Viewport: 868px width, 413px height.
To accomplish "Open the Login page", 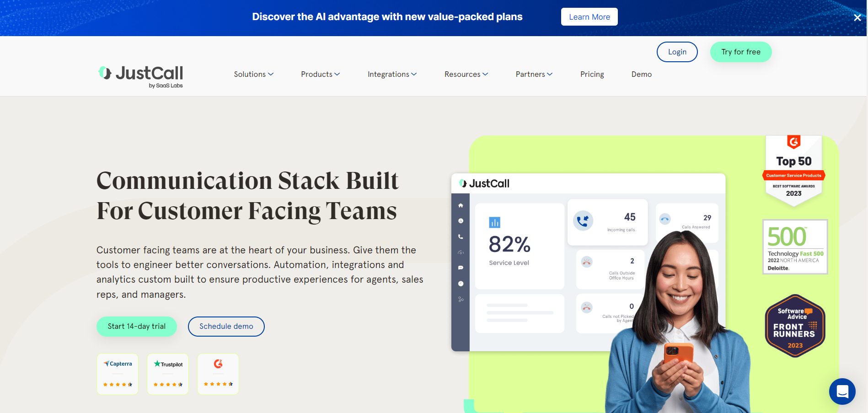I will (x=677, y=52).
